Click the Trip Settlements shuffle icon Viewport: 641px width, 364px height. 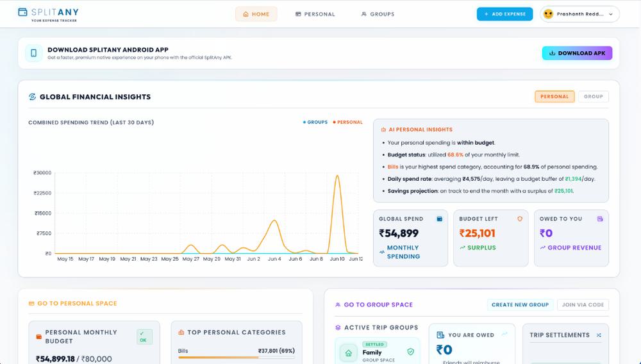pyautogui.click(x=599, y=335)
